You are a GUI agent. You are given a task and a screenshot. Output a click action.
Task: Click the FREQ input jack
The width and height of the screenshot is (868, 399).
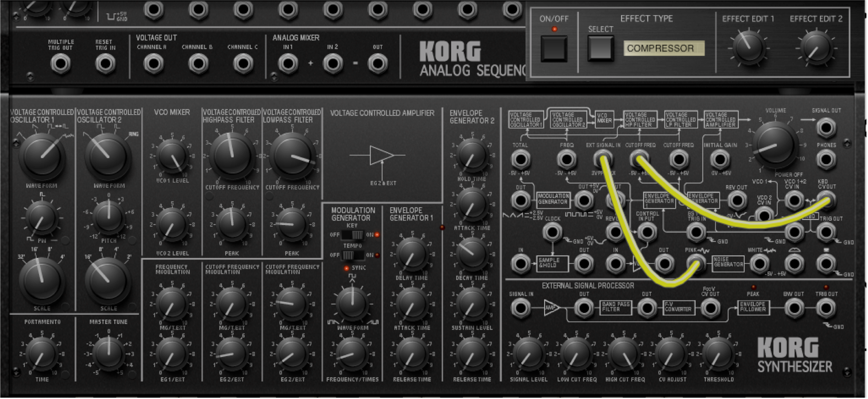pyautogui.click(x=567, y=159)
